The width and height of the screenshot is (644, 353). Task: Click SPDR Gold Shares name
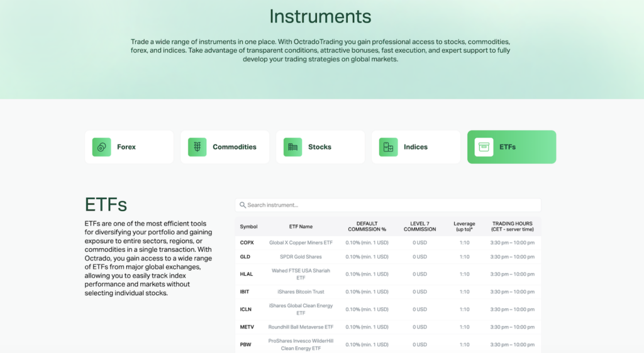click(301, 257)
